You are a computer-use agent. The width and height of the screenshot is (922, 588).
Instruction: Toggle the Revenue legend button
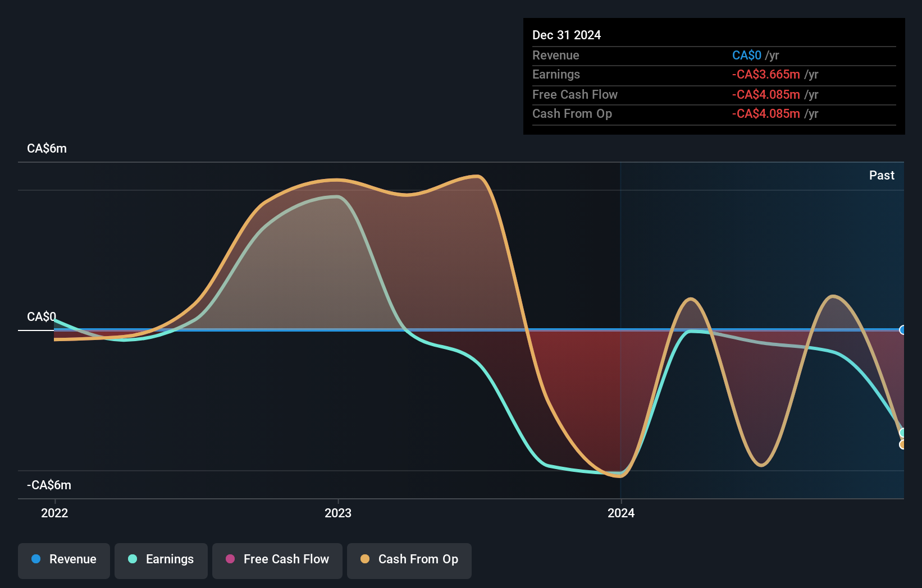(x=64, y=561)
